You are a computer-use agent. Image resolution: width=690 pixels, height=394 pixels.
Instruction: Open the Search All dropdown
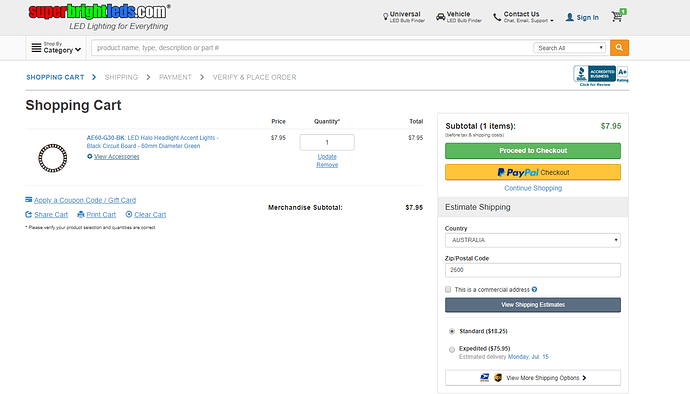click(x=569, y=48)
